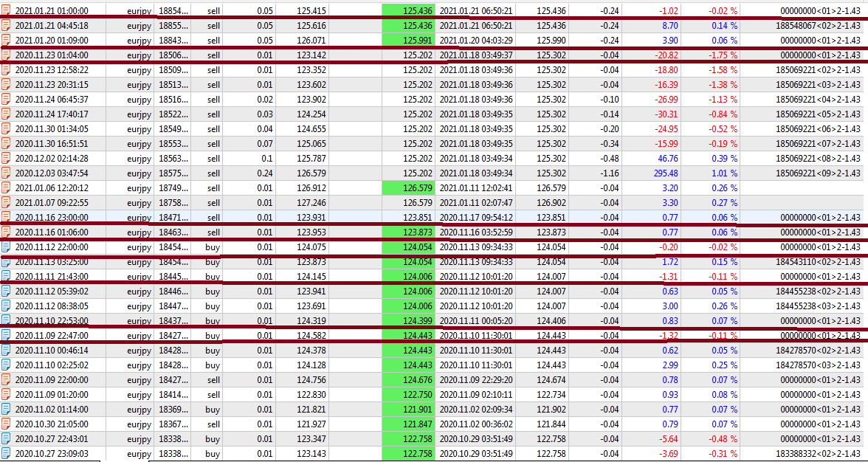The height and width of the screenshot is (462, 868).
Task: Click the sell order icon for 2021.01.21 04:45:18
Action: coord(6,25)
